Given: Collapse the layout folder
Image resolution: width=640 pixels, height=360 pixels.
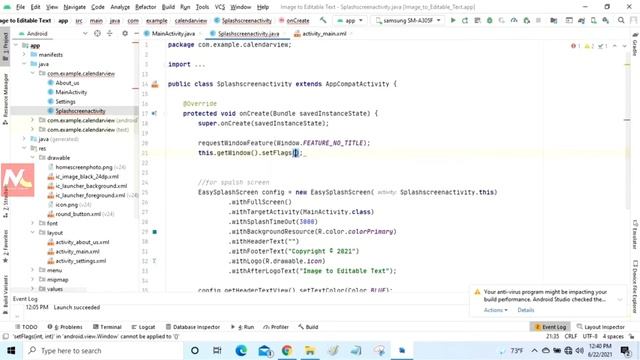Looking at the screenshot, I should pyautogui.click(x=33, y=233).
